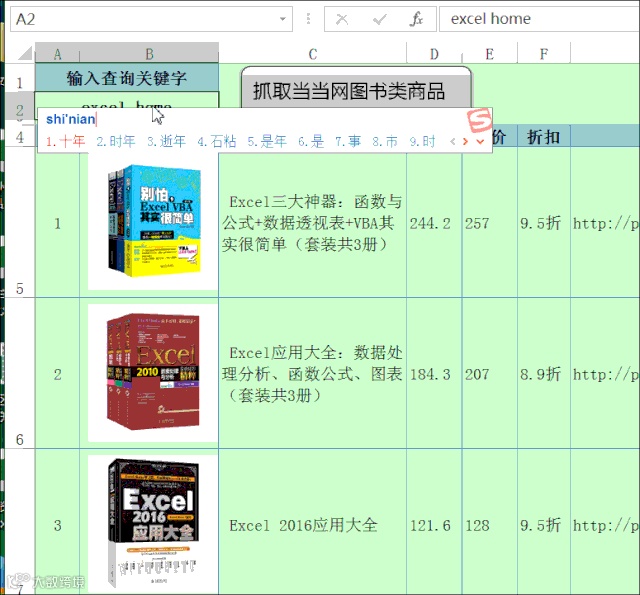Click sequence number cell 2
The width and height of the screenshot is (640, 595).
pyautogui.click(x=58, y=374)
